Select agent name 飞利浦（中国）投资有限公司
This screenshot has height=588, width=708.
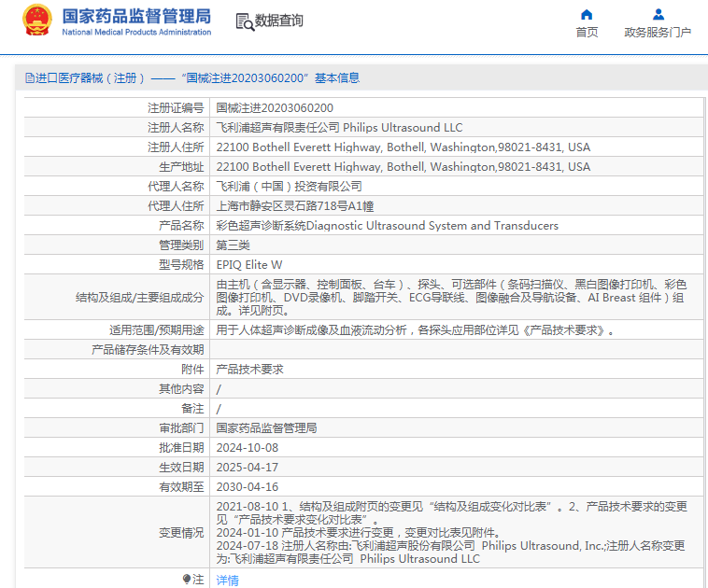289,187
